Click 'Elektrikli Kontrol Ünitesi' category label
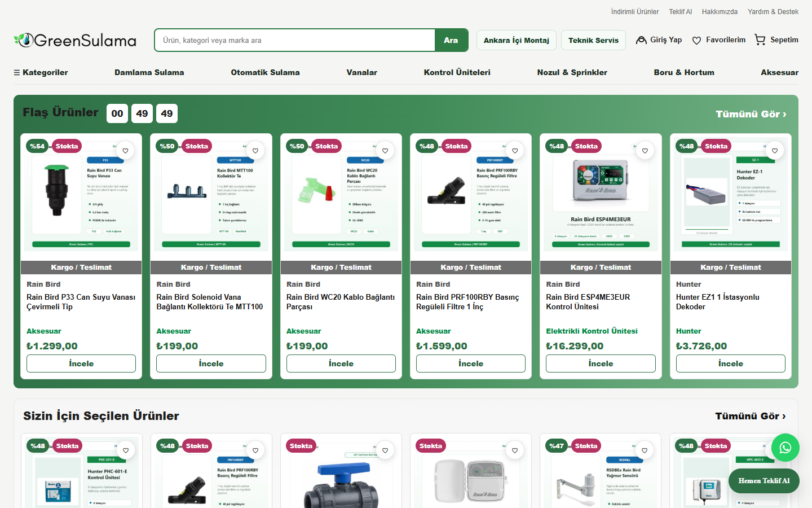This screenshot has width=812, height=508. [x=592, y=331]
